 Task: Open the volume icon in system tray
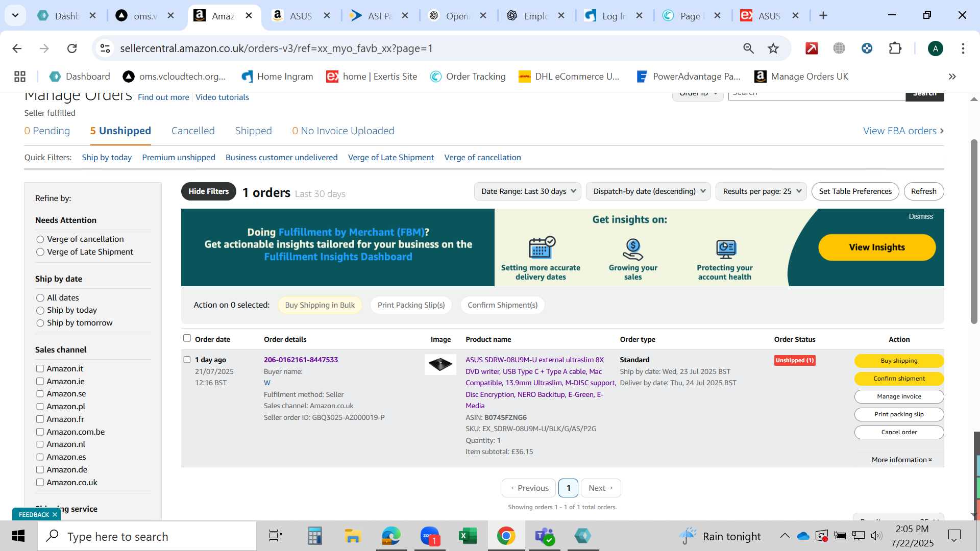[876, 536]
